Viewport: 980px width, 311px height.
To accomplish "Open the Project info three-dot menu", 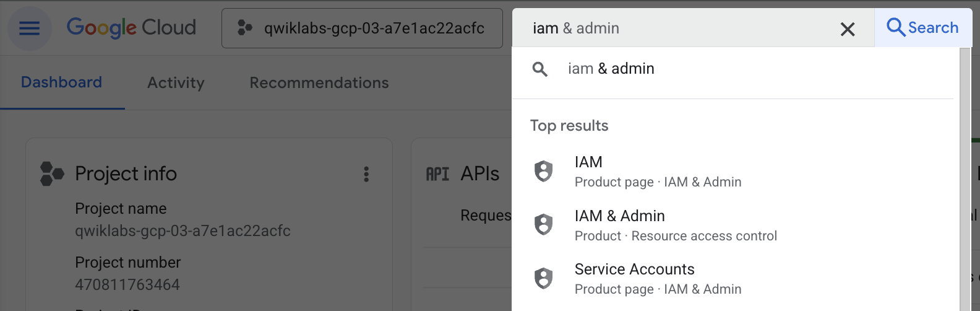I will pyautogui.click(x=366, y=174).
